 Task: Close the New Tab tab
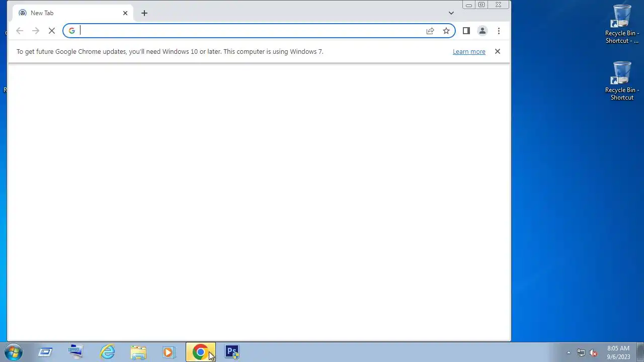pos(125,13)
